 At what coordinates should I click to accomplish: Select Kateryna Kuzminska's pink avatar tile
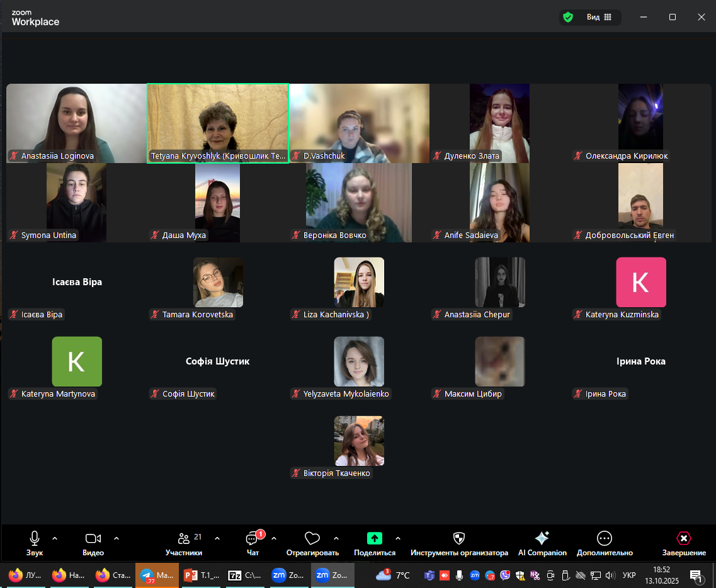640,282
